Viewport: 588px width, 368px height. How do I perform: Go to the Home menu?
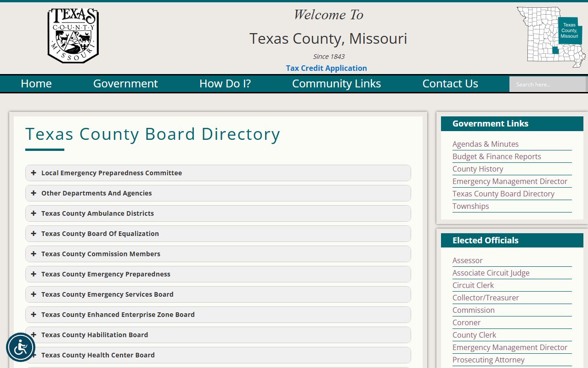(36, 84)
